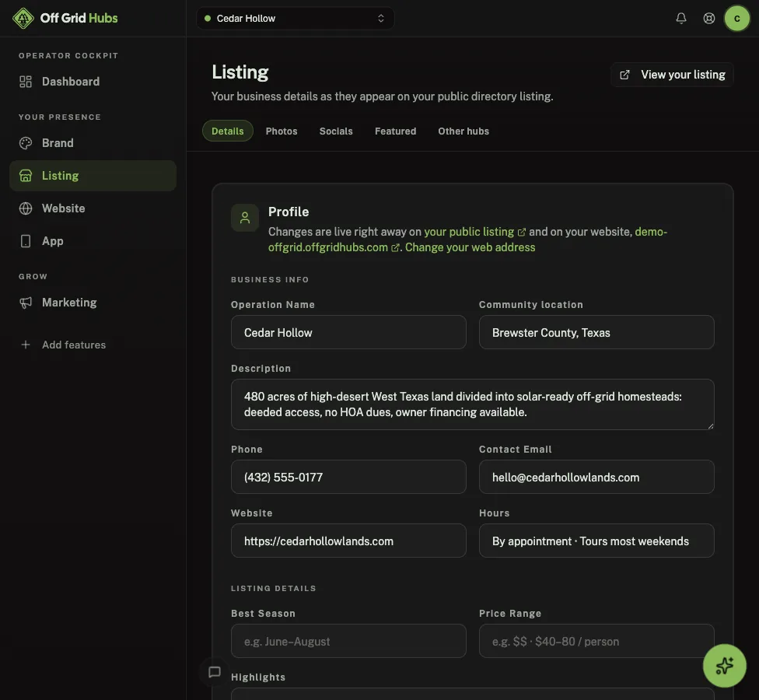759x700 pixels.
Task: Click the hub selector chevron arrows
Action: click(x=381, y=19)
